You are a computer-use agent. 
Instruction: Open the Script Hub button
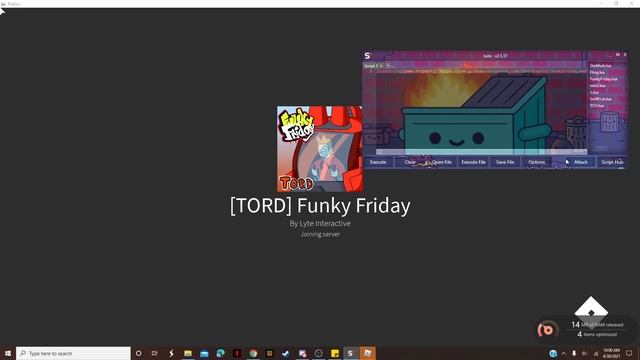612,162
